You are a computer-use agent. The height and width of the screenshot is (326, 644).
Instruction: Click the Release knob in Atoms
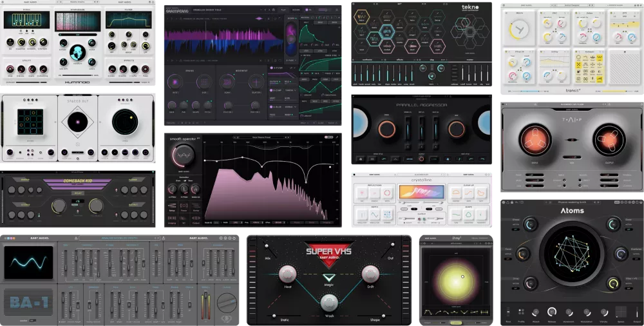[552, 312]
